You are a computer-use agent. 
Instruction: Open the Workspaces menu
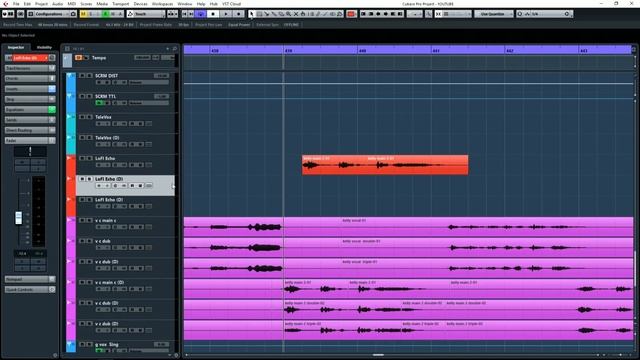pos(162,4)
